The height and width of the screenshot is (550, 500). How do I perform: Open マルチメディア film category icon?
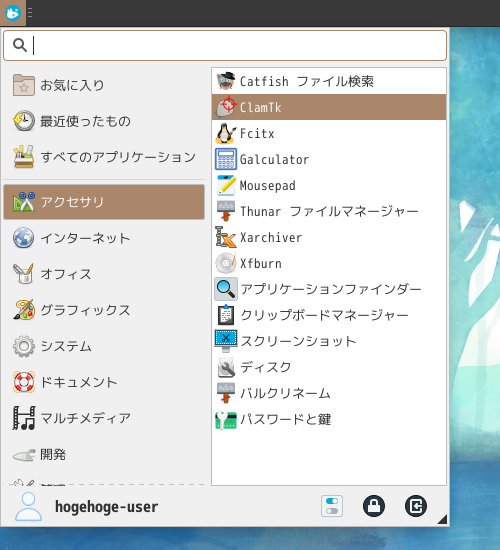point(24,418)
